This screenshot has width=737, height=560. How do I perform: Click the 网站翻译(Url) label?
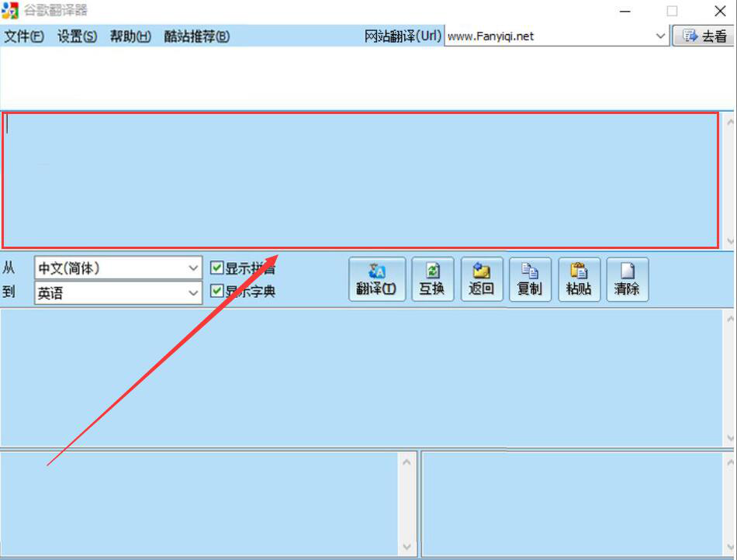(x=403, y=36)
